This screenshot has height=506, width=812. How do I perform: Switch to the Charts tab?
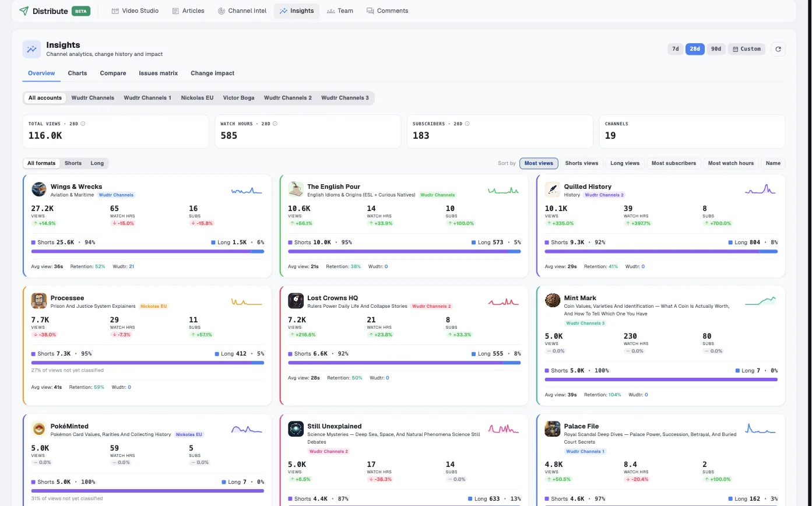78,73
